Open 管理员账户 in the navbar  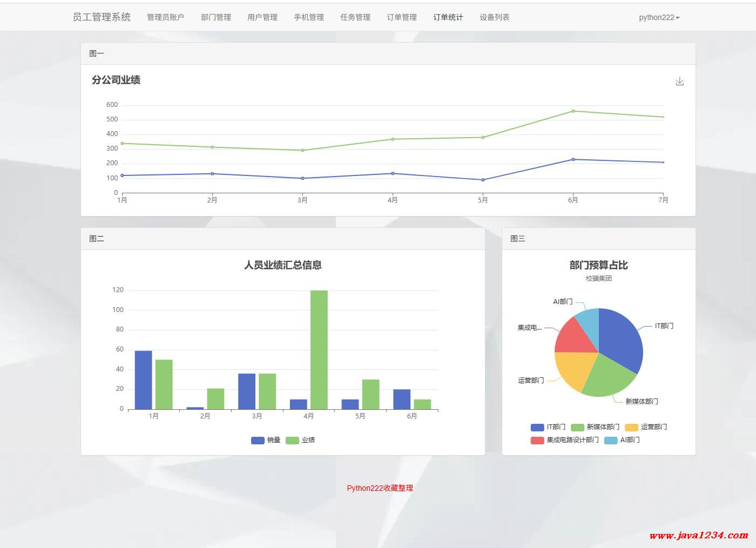[165, 17]
